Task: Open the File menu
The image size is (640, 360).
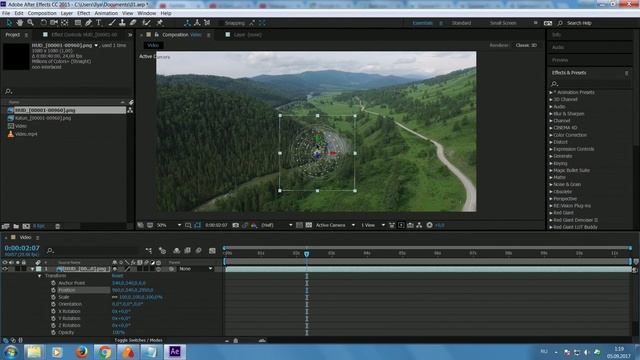Action: click(6, 13)
